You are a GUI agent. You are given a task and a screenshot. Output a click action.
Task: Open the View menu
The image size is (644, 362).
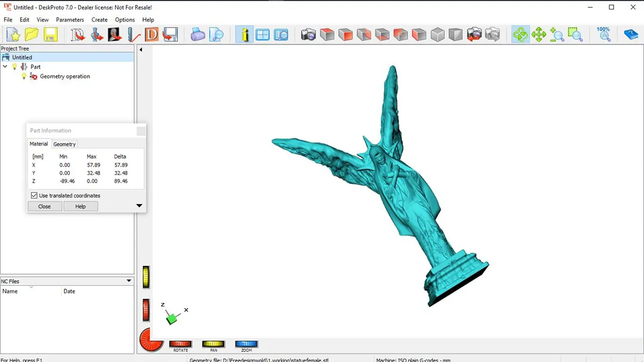pyautogui.click(x=42, y=20)
